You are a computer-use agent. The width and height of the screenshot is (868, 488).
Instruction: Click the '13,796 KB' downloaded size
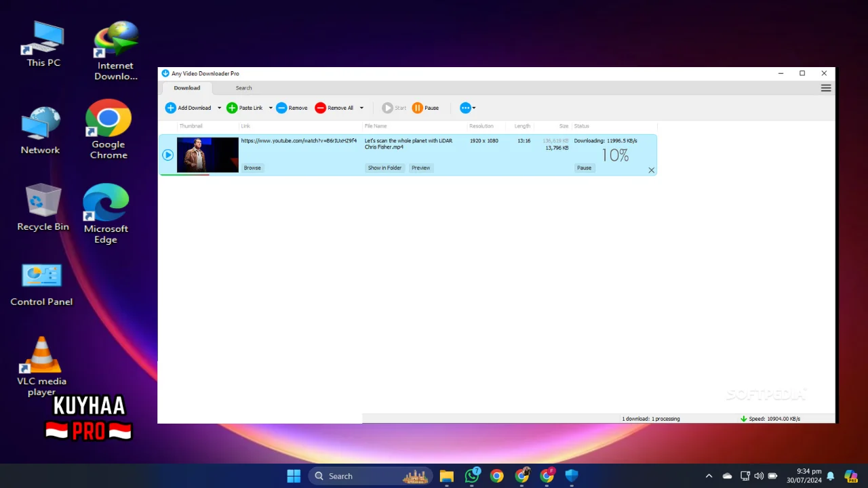pyautogui.click(x=557, y=148)
